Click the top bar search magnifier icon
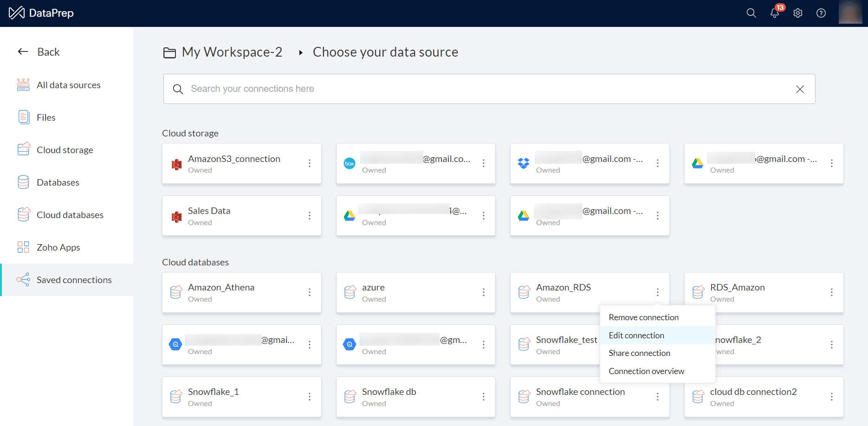Viewport: 868px width, 426px height. click(751, 13)
